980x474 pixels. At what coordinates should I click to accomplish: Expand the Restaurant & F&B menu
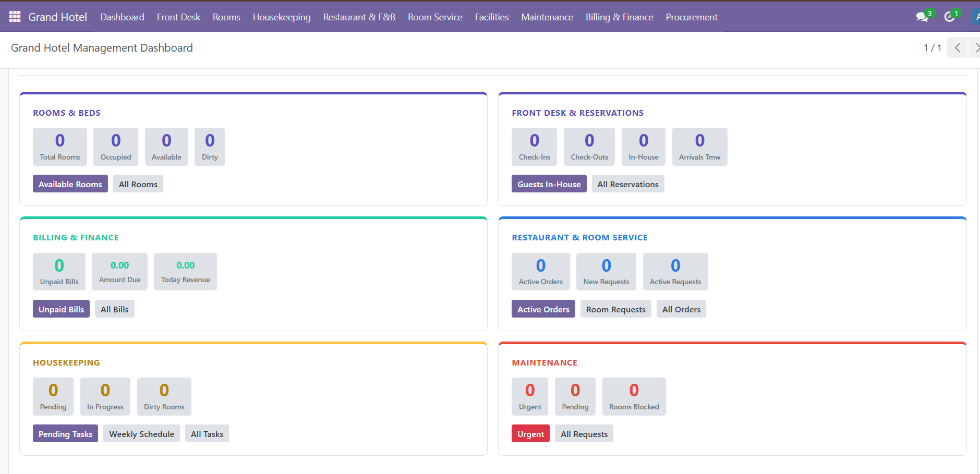359,17
